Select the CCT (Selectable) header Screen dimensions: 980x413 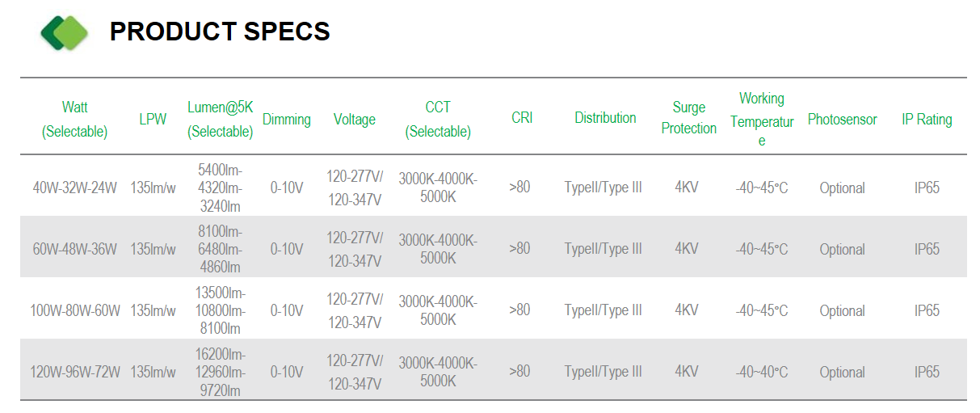click(x=438, y=120)
